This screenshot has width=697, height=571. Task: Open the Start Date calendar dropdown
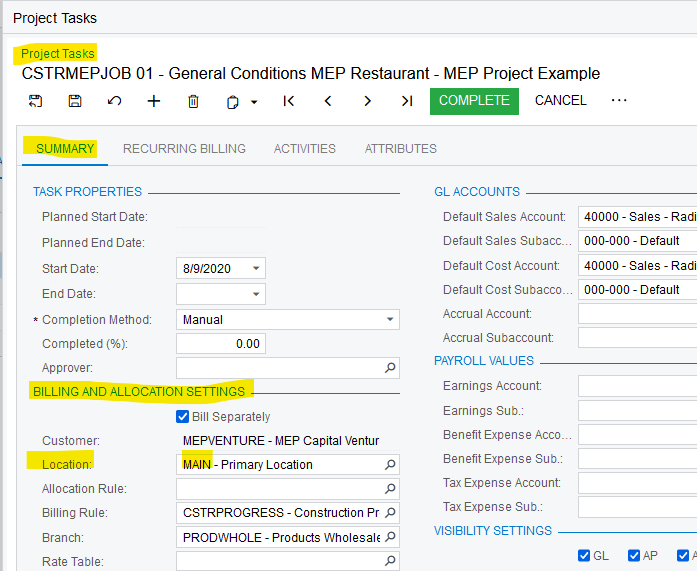(x=256, y=268)
